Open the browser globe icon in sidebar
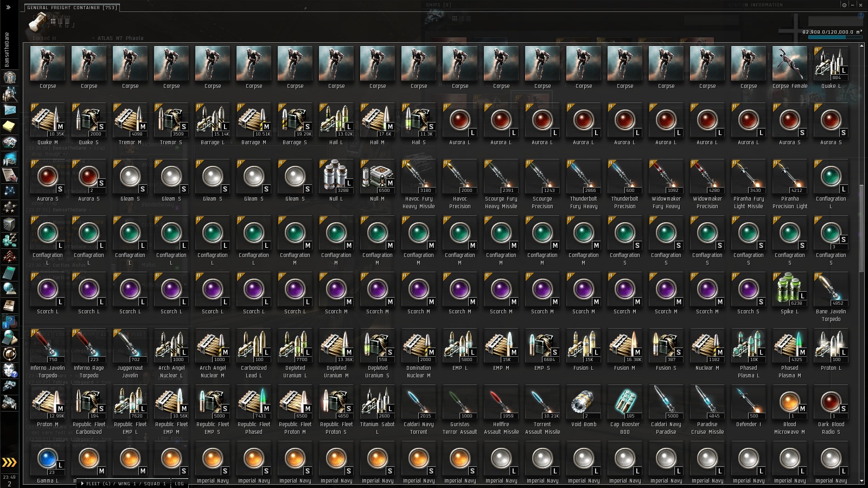 pos(9,288)
